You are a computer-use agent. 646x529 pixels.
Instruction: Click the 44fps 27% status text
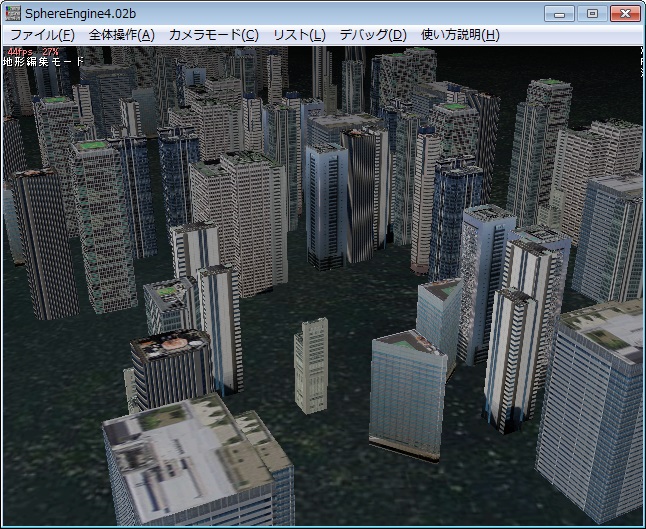pos(33,51)
